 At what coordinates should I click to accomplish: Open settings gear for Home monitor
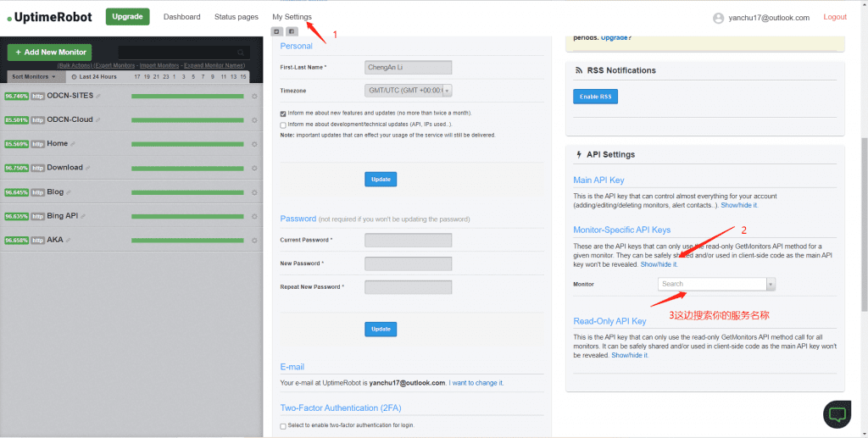tap(254, 144)
